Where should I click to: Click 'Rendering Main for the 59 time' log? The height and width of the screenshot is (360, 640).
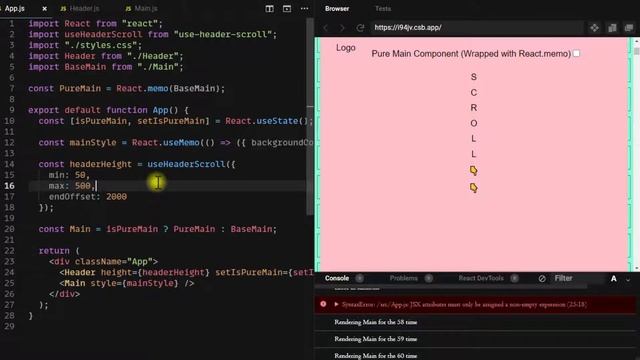point(376,339)
